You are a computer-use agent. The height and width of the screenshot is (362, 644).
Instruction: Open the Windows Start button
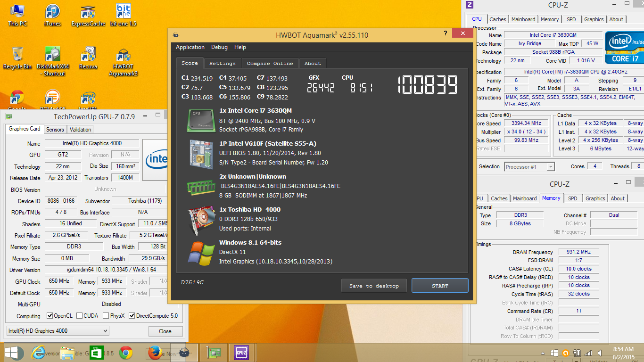pos(14,353)
